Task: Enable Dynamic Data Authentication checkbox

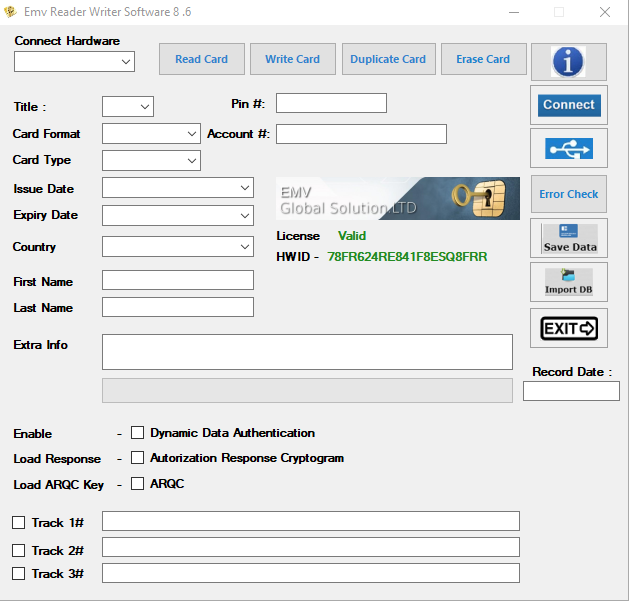Action: [x=137, y=433]
